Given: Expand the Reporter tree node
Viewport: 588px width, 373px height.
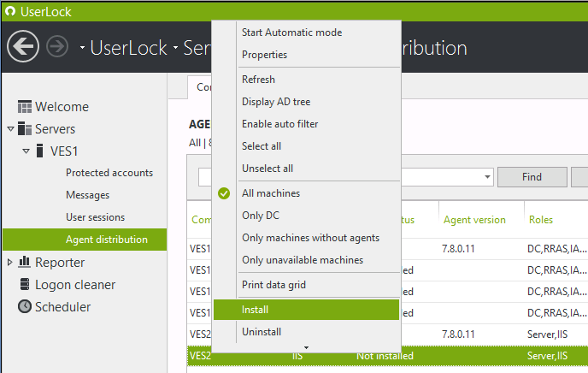Looking at the screenshot, I should 10,262.
